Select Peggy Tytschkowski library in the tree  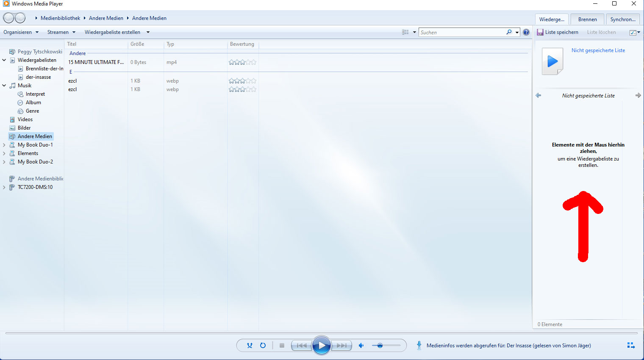36,52
